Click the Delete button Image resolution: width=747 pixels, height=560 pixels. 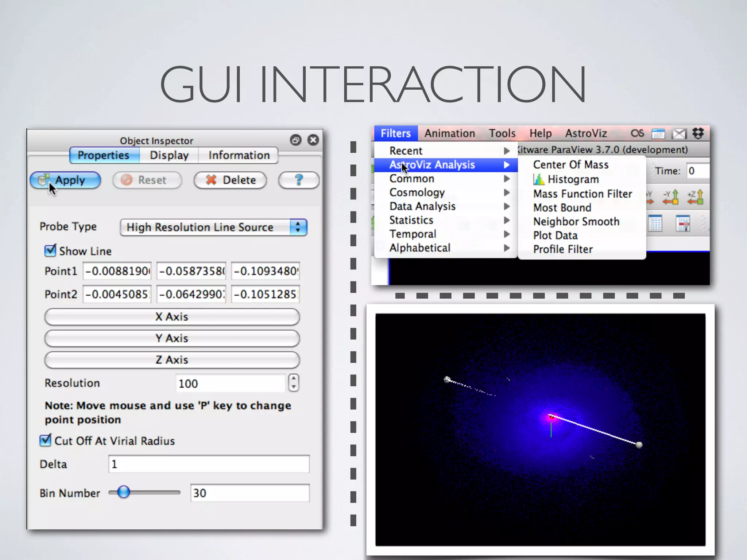[230, 180]
